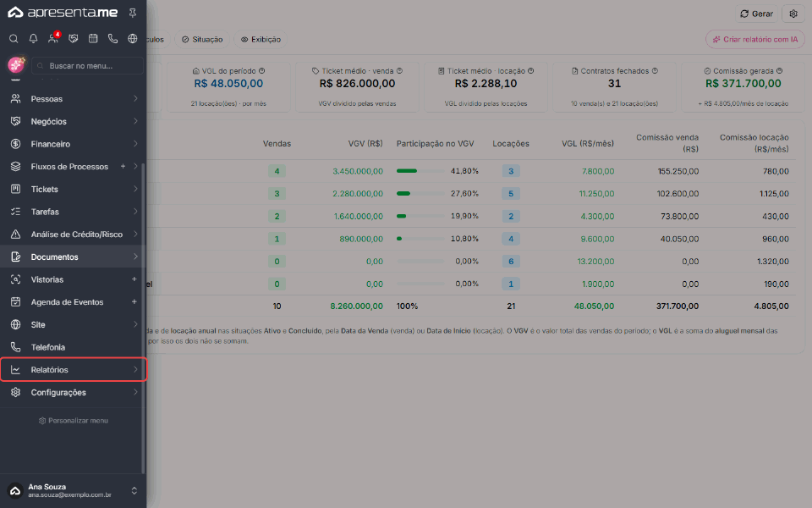
Task: Click the info icon beside Contratos fechados
Action: coord(655,71)
